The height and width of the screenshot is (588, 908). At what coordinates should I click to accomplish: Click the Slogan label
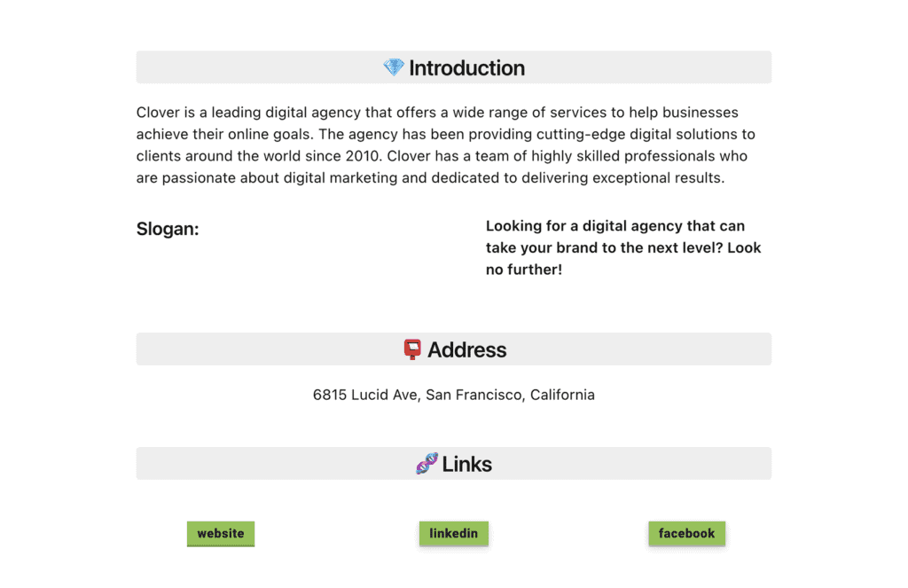168,230
